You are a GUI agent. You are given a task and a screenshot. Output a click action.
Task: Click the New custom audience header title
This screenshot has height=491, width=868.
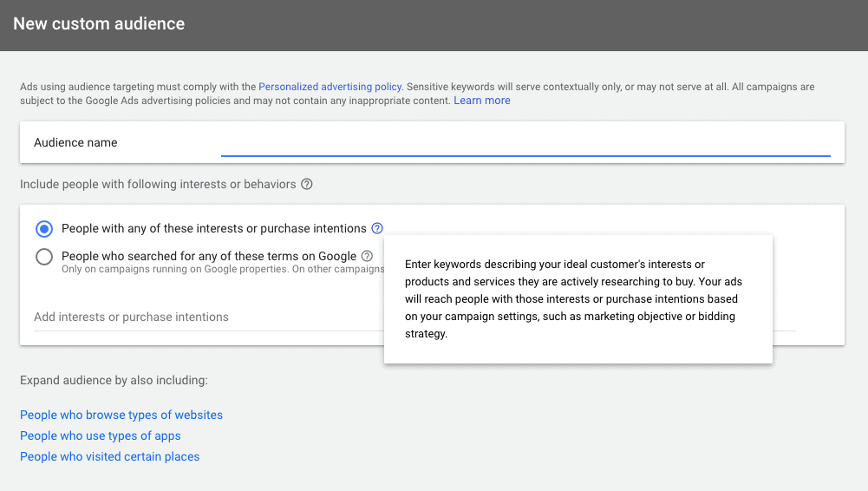click(x=99, y=23)
